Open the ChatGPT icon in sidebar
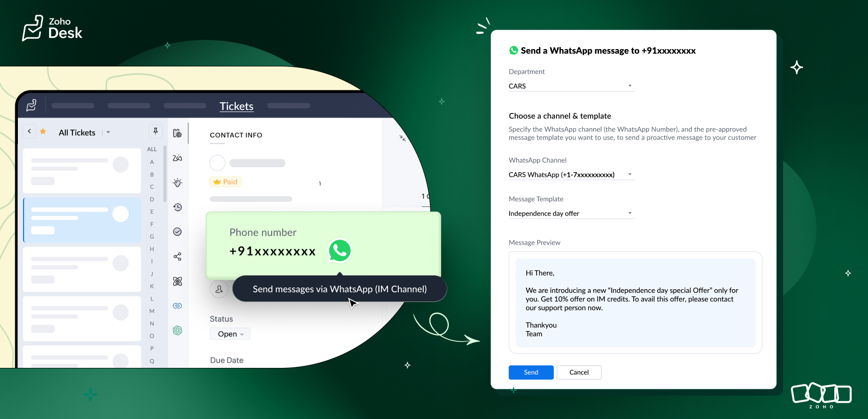The height and width of the screenshot is (419, 868). tap(177, 330)
